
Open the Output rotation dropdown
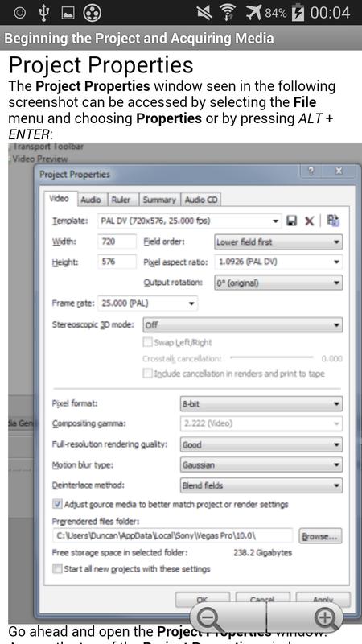pyautogui.click(x=278, y=283)
